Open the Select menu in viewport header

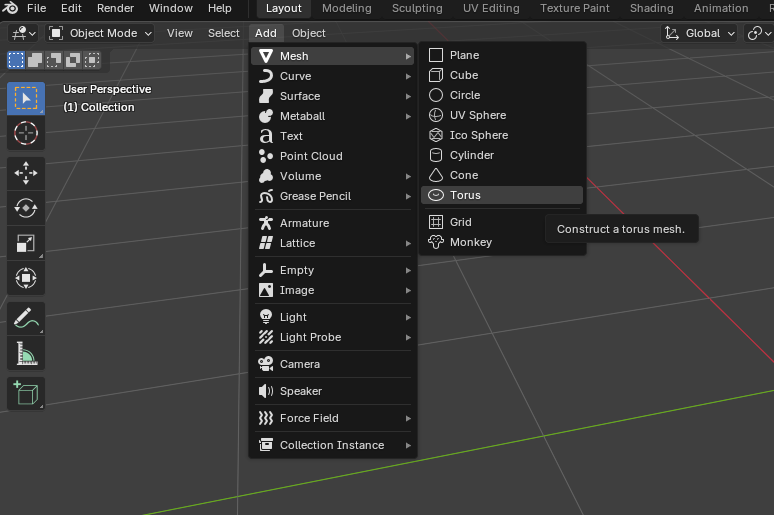coord(224,33)
